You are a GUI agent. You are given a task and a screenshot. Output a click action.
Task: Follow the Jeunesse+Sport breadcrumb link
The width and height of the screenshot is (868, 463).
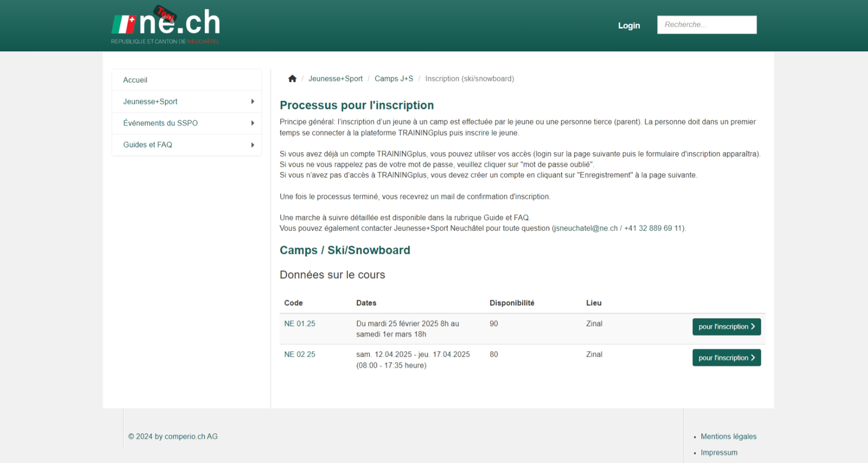(x=335, y=78)
